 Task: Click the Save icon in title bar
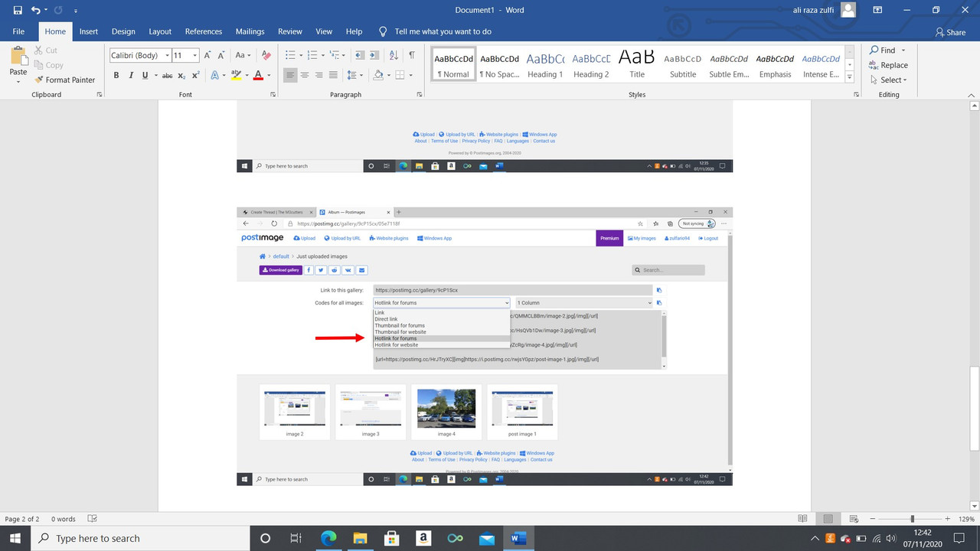click(18, 10)
